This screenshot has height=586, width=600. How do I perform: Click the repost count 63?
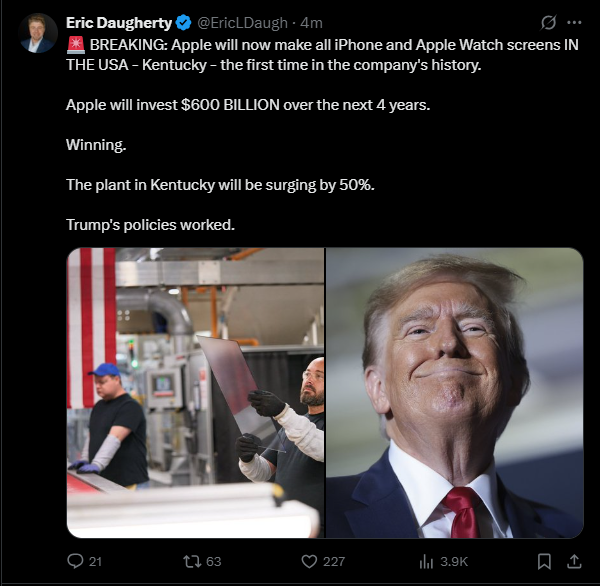pos(214,562)
